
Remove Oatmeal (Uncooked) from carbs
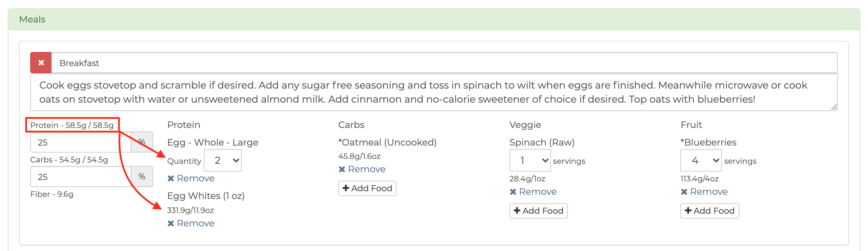click(362, 169)
